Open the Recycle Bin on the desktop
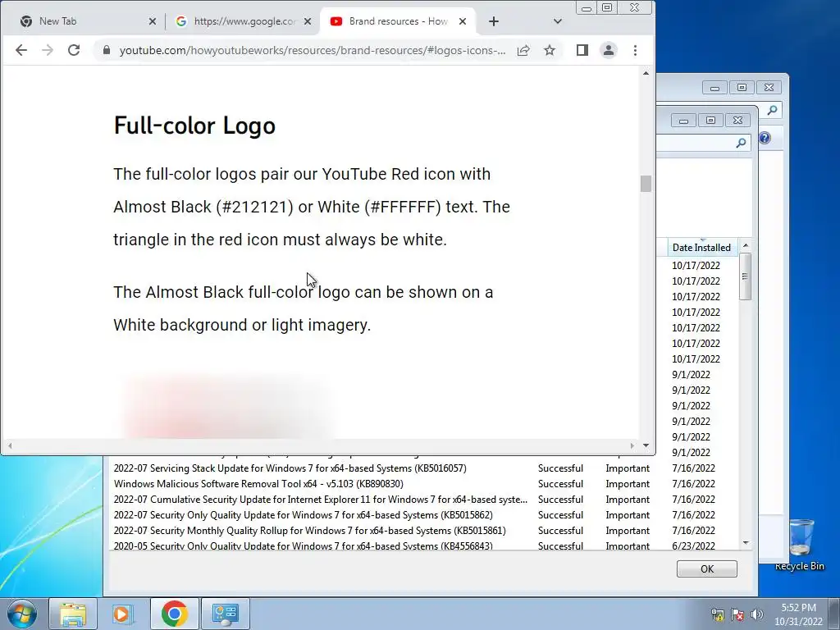 coord(800,545)
